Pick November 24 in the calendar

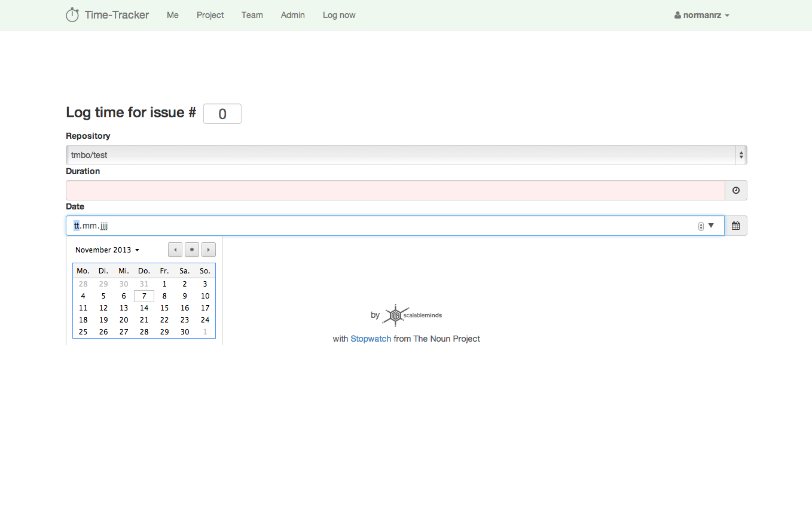[205, 320]
